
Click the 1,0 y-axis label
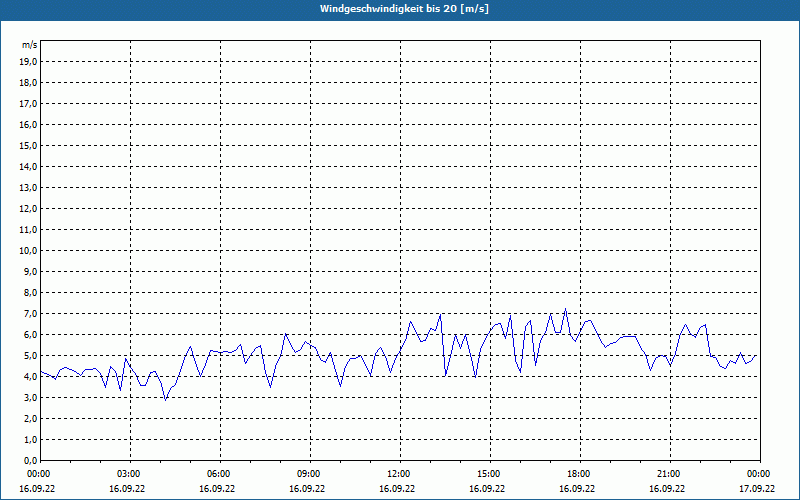pos(30,439)
